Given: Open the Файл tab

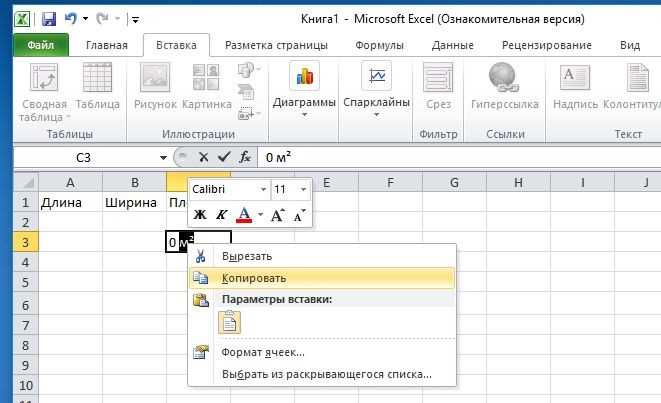Looking at the screenshot, I should 41,45.
